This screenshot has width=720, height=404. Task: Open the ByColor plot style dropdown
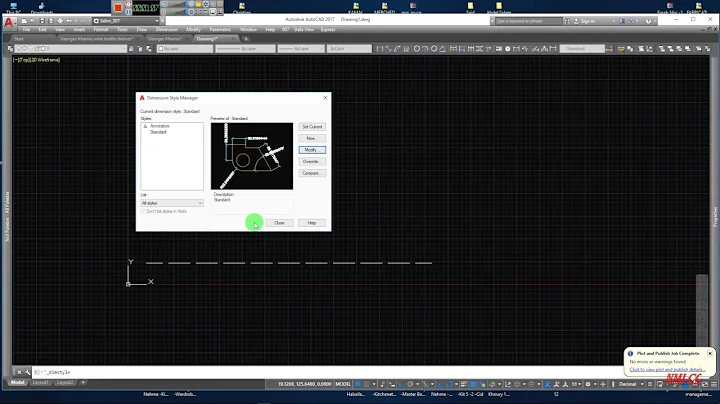pyautogui.click(x=349, y=49)
